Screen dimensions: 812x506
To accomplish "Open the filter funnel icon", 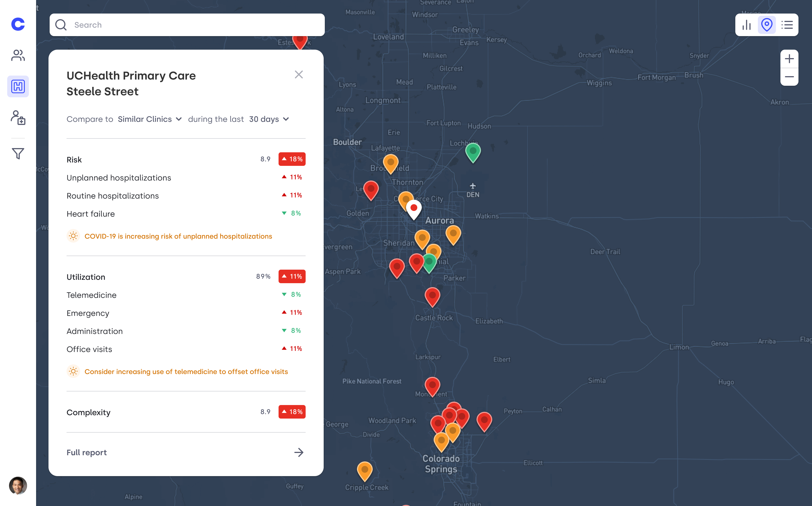I will click(18, 153).
